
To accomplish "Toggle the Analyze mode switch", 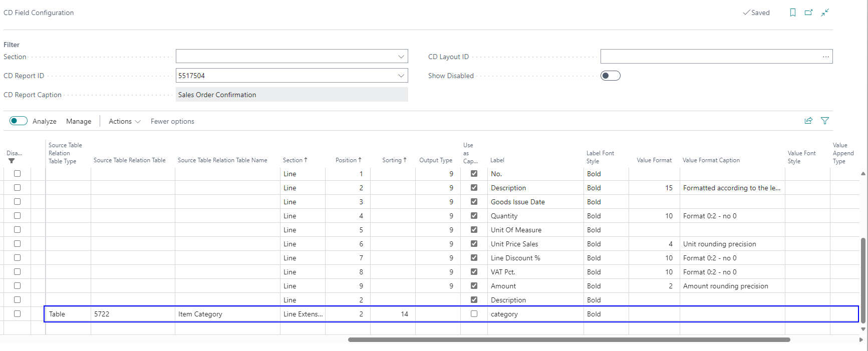I will coord(19,121).
